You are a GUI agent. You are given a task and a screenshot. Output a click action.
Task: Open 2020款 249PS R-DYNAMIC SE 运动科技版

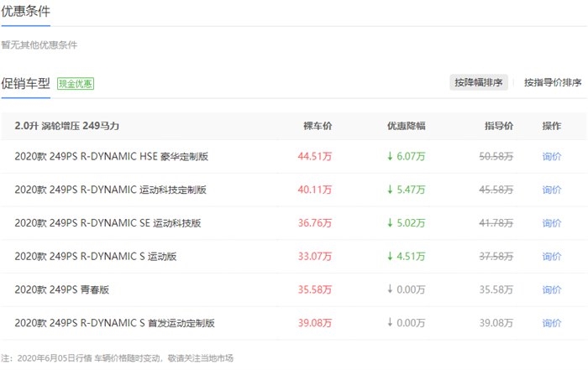[x=108, y=223]
